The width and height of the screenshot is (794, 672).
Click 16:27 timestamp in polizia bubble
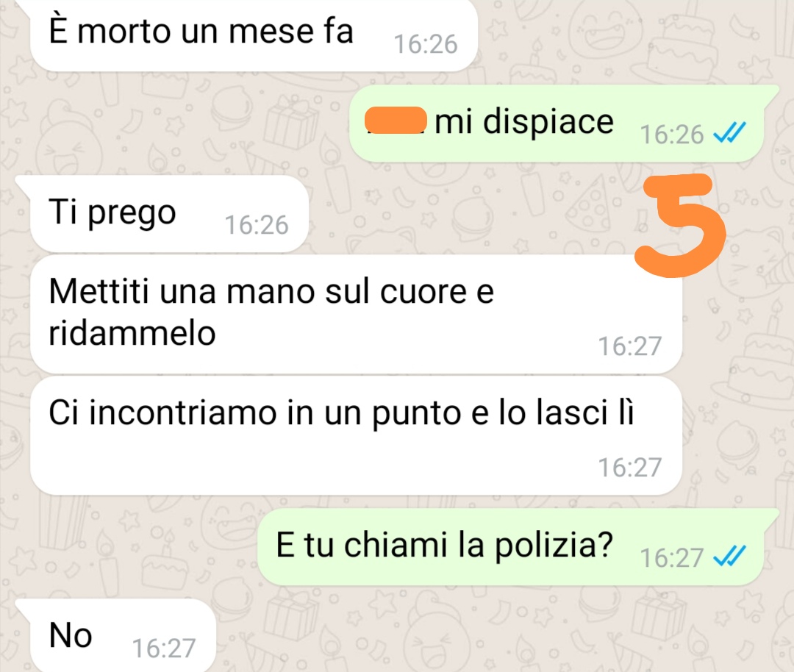[672, 558]
